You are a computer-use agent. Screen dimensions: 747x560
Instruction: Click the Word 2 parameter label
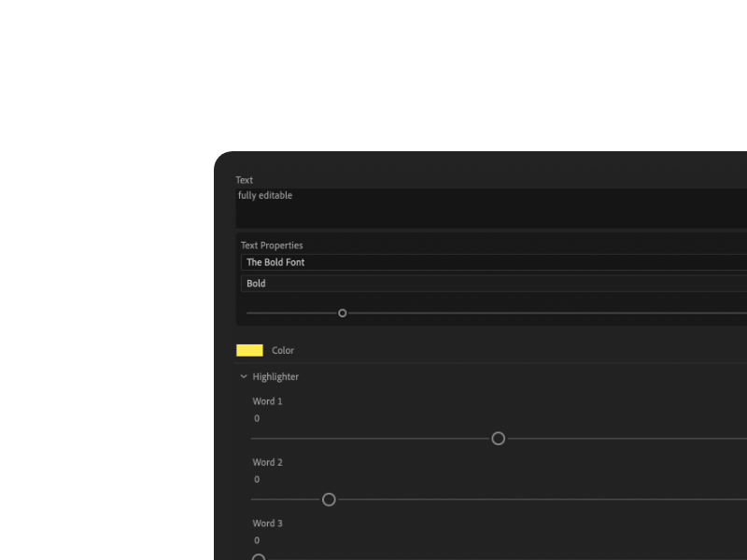267,461
